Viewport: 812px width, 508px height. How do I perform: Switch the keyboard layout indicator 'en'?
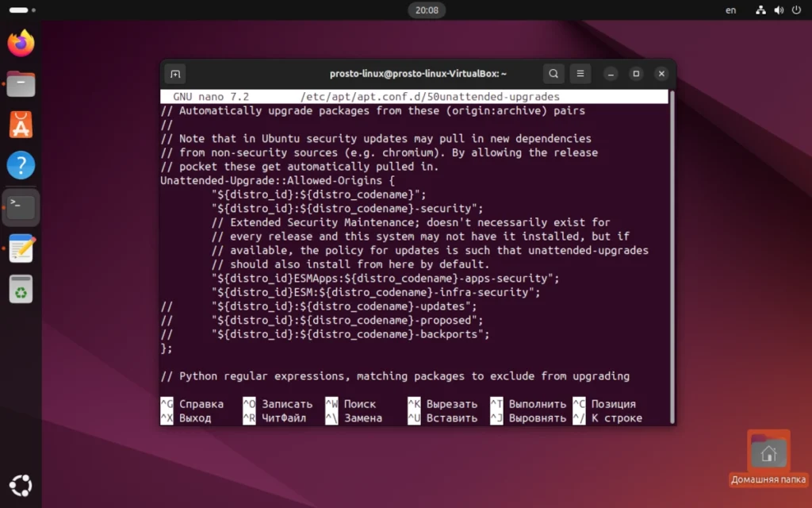[730, 10]
